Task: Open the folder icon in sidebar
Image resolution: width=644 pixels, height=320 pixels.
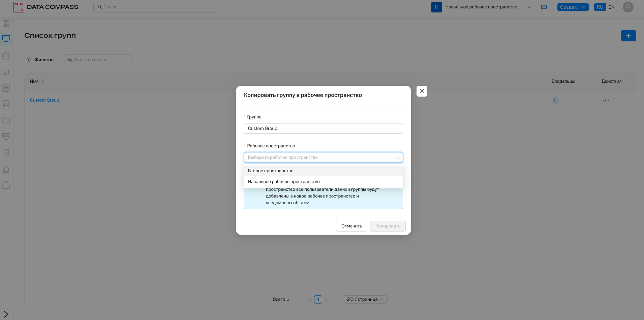Action: coord(6,120)
